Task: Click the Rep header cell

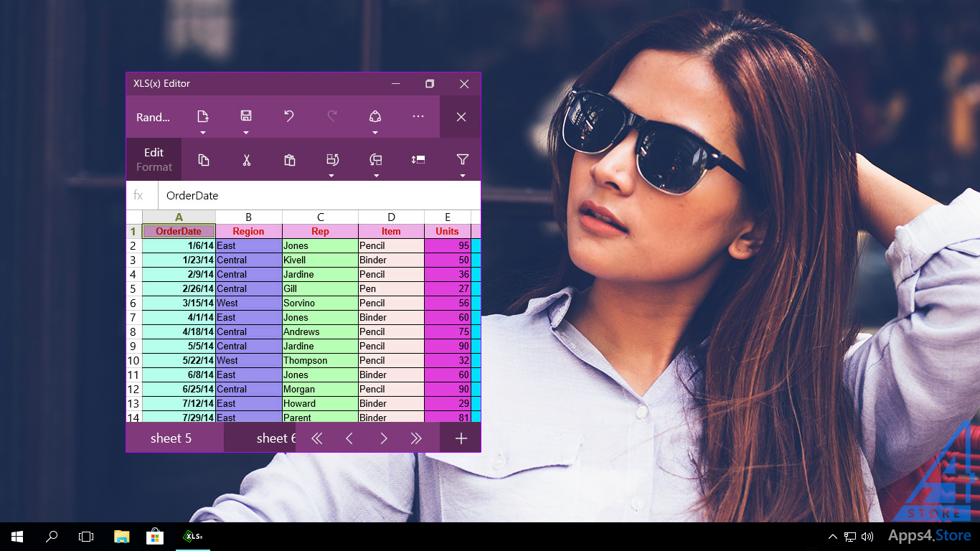Action: (x=320, y=231)
